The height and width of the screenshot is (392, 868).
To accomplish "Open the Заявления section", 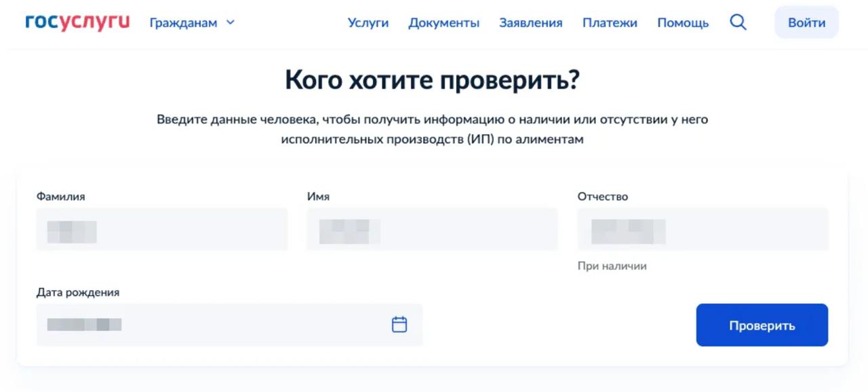I will (x=530, y=22).
